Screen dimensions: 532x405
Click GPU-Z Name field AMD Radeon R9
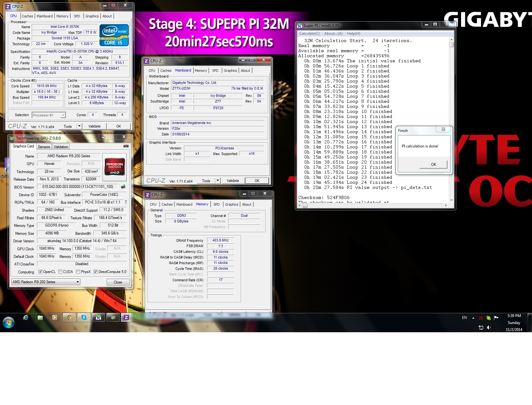click(69, 156)
